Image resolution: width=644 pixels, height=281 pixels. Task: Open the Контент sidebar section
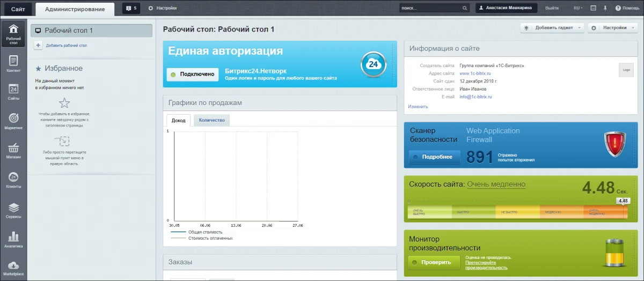coord(13,63)
